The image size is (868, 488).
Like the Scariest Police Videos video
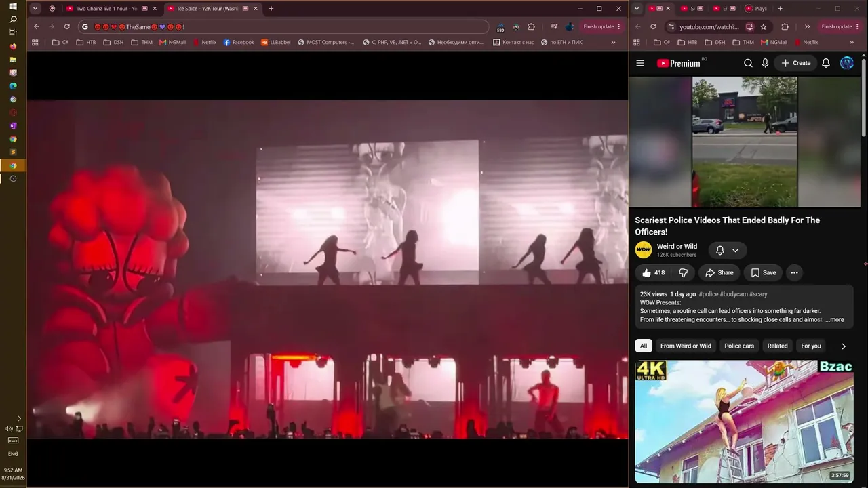point(653,272)
